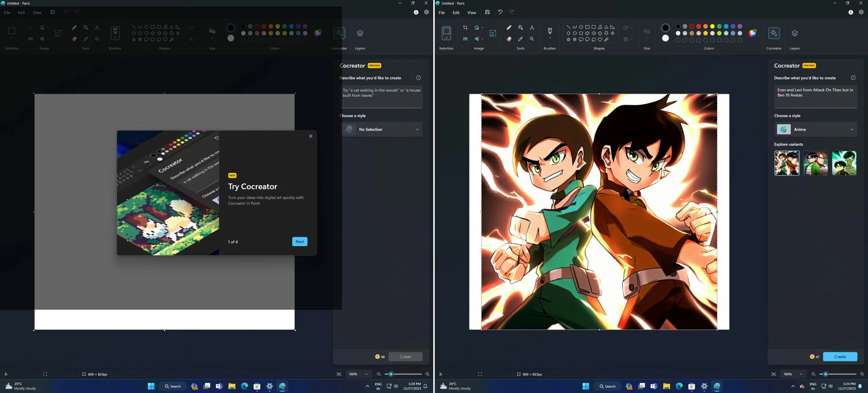The image size is (868, 393).
Task: Open File Explorer on the left taskbar
Action: (232, 386)
